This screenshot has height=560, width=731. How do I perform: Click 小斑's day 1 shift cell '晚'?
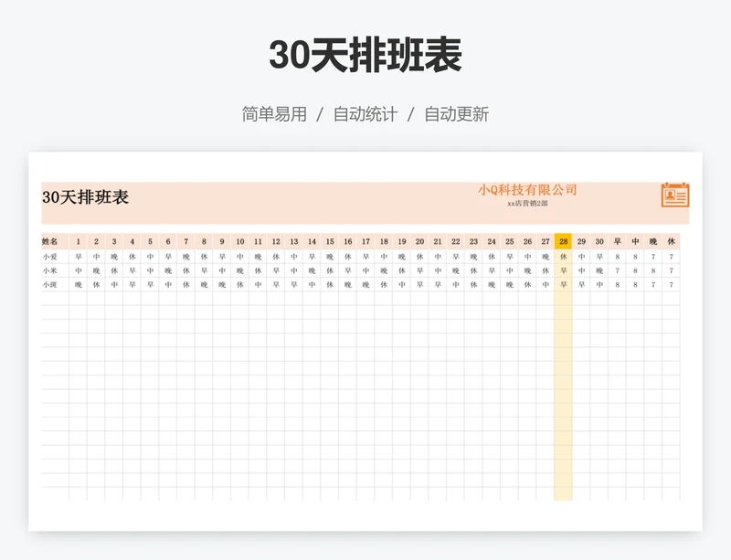pyautogui.click(x=79, y=284)
